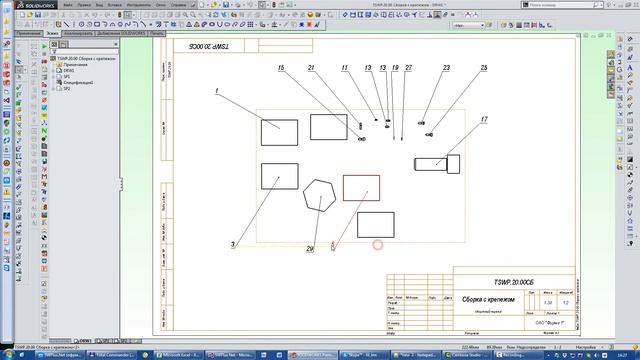
Task: Expand the DRW1 tree node
Action: [54, 71]
